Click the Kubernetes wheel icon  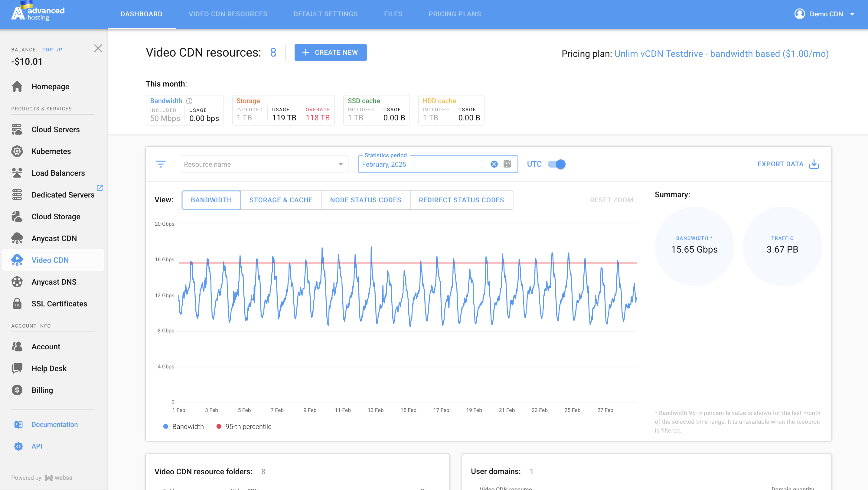pyautogui.click(x=17, y=151)
